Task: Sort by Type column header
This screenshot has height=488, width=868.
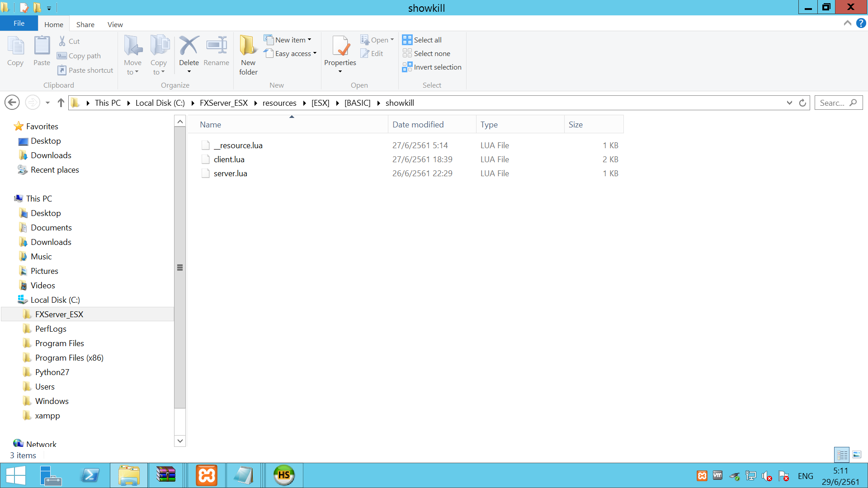Action: (520, 124)
